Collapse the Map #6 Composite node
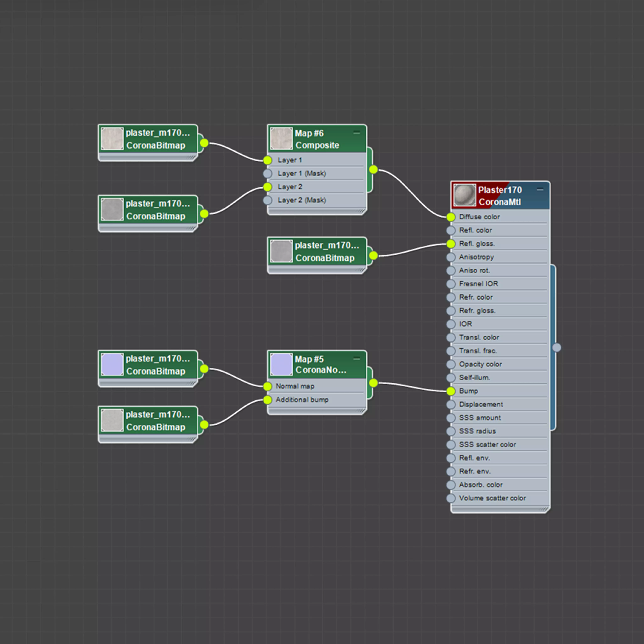This screenshot has height=644, width=644. tap(356, 133)
